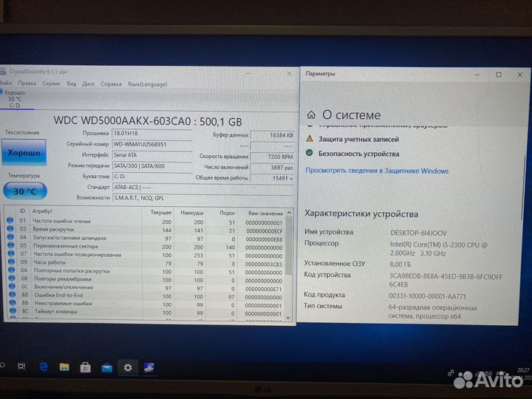
Task: Click the Прошивка field 18.01H18
Action: [x=152, y=134]
